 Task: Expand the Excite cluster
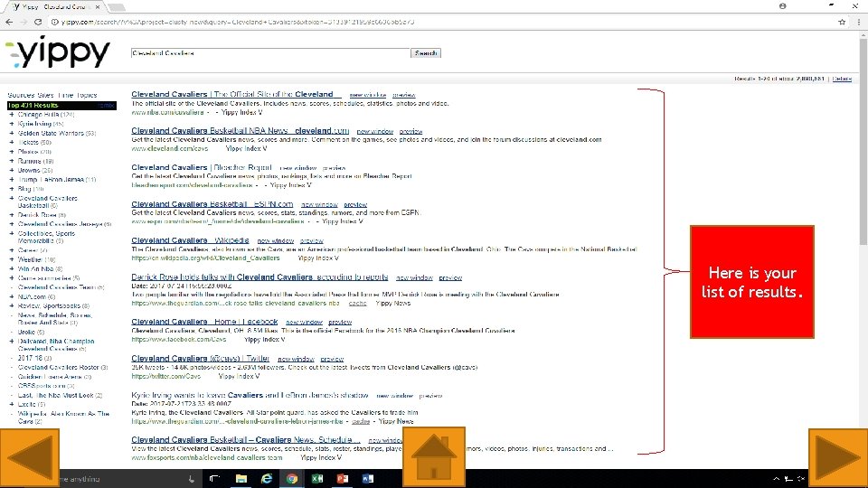click(12, 405)
